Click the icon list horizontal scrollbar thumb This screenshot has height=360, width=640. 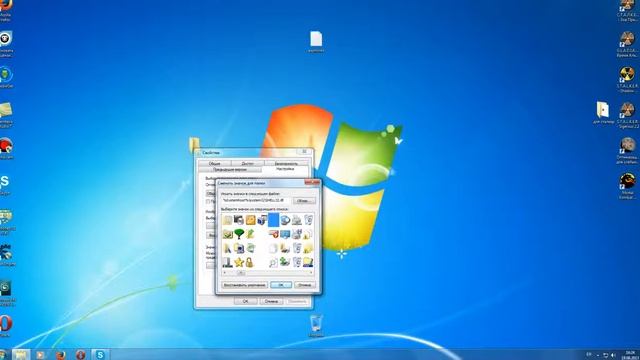(x=241, y=272)
